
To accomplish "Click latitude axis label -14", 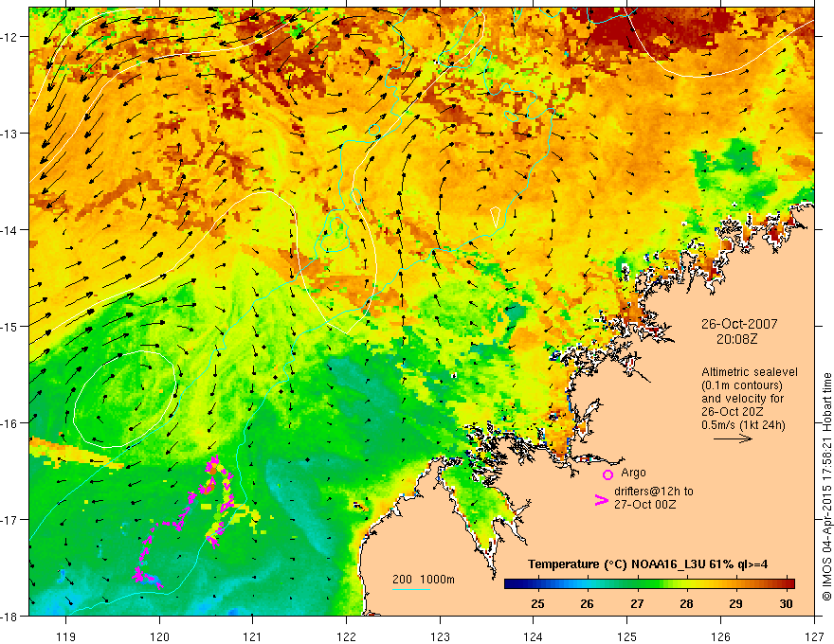I will point(9,230).
